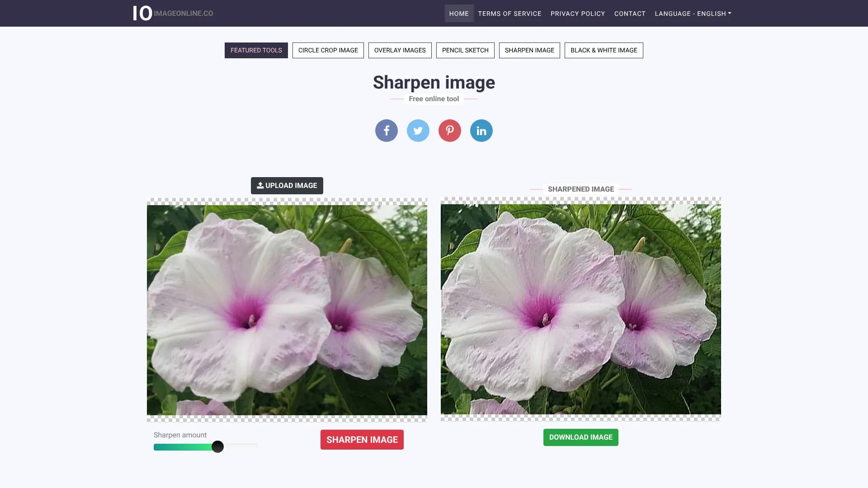Click the original flower image preview
Screen dimensions: 868x488
point(287,310)
